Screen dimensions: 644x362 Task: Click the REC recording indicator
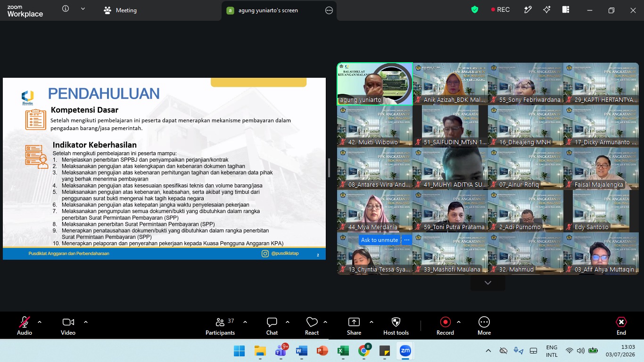click(x=500, y=9)
